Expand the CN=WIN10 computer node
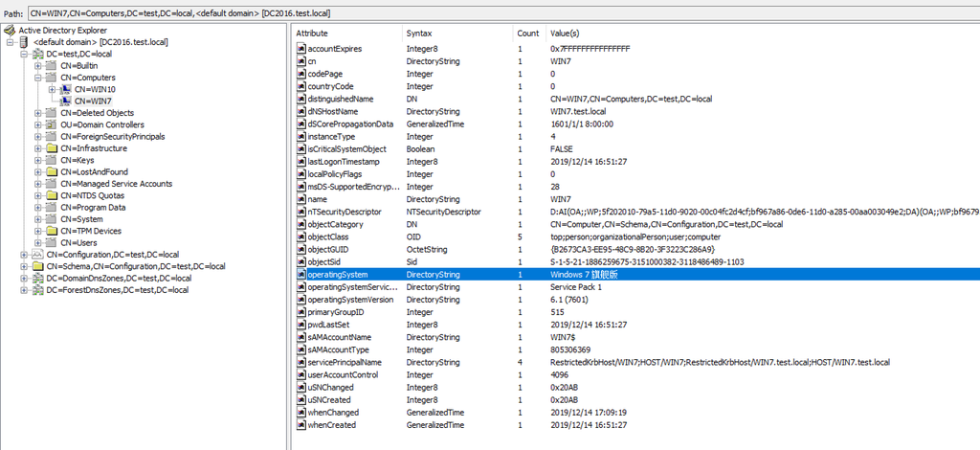 point(52,89)
